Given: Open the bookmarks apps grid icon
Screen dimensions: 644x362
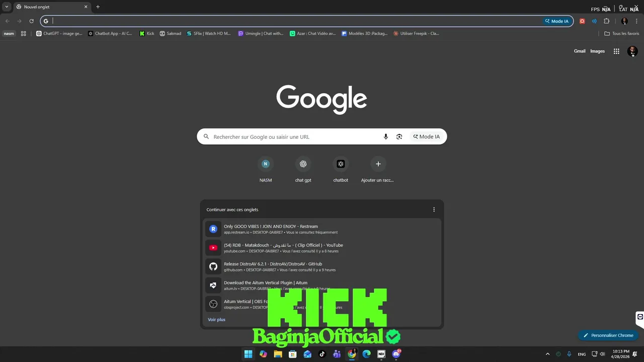Looking at the screenshot, I should click(x=23, y=34).
